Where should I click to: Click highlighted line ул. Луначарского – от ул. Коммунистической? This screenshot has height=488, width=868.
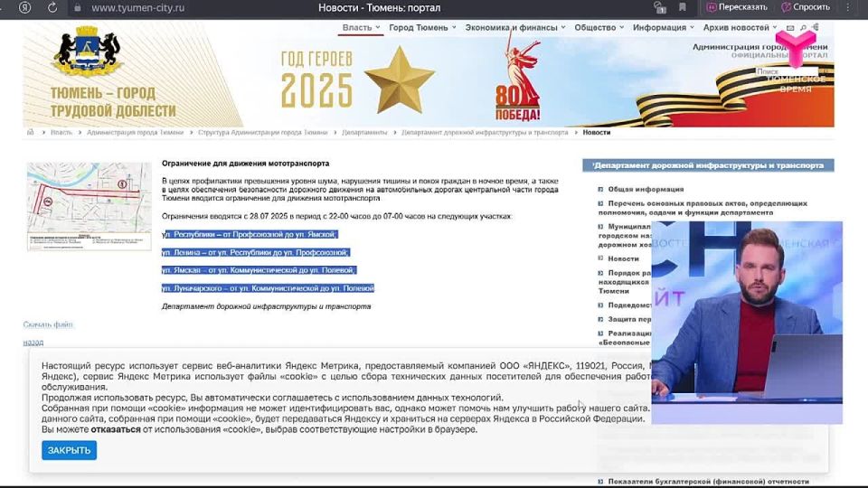click(x=268, y=288)
